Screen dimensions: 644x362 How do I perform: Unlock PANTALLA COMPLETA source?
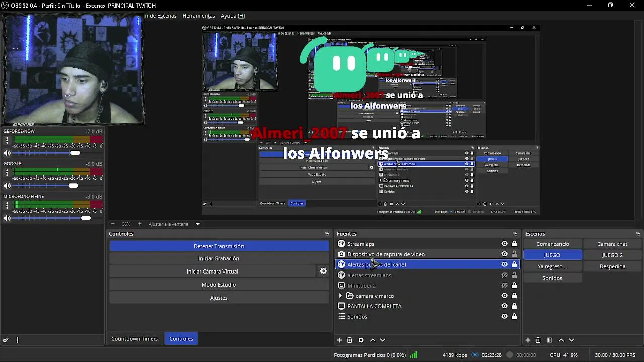pos(514,306)
